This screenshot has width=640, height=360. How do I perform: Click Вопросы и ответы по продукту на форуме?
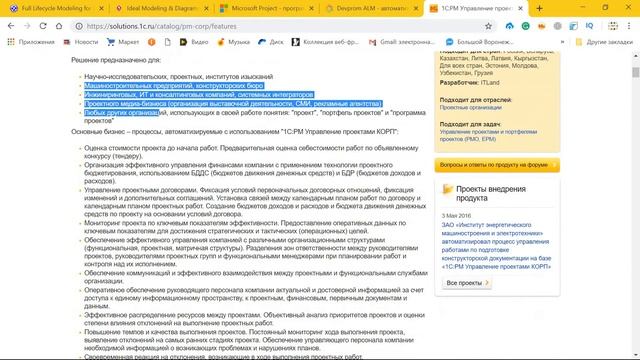497,165
